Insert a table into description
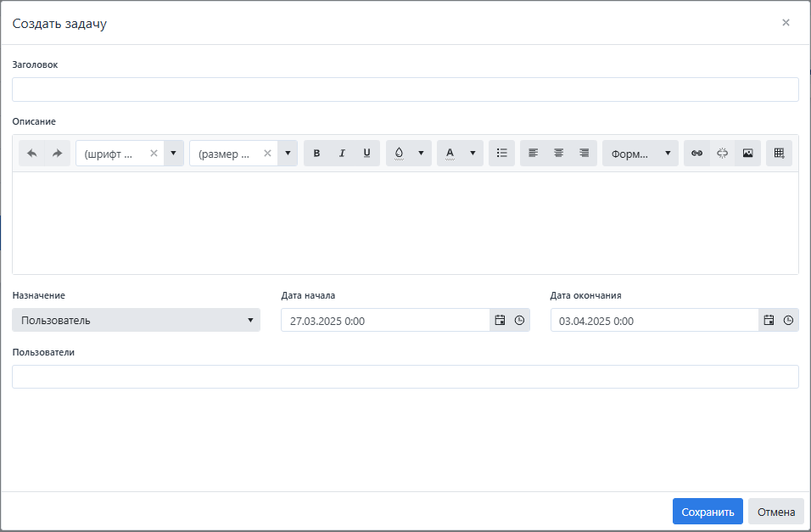Viewport: 811px width, 532px height. (779, 154)
